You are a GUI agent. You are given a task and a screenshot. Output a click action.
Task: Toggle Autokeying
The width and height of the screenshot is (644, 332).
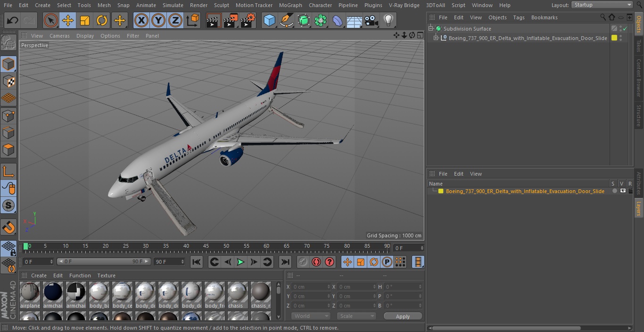point(316,262)
